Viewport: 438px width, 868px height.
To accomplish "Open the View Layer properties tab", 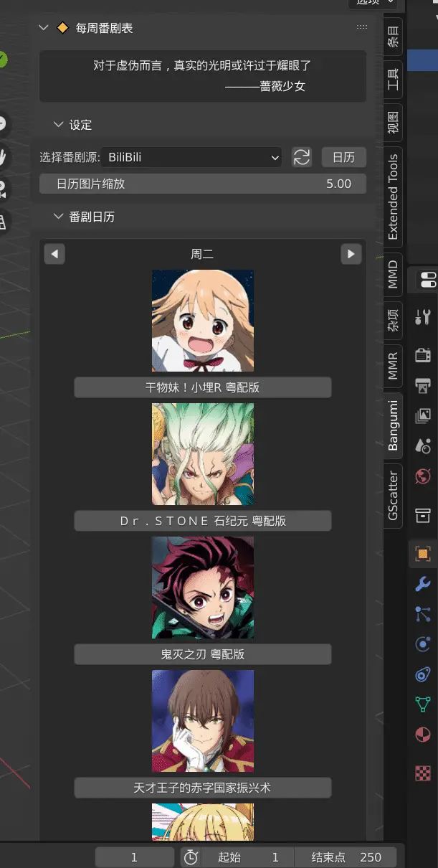I will coord(423,415).
